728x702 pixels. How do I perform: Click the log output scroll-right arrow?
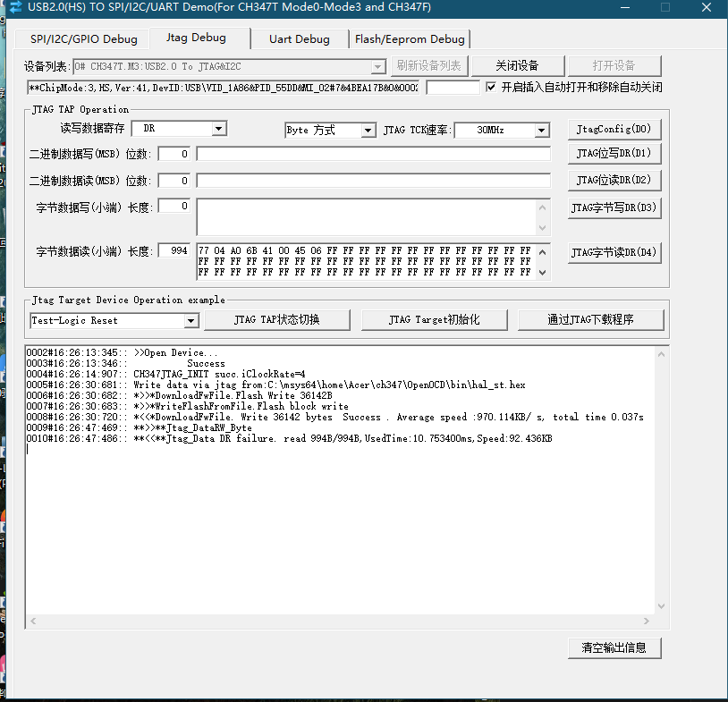[x=647, y=622]
